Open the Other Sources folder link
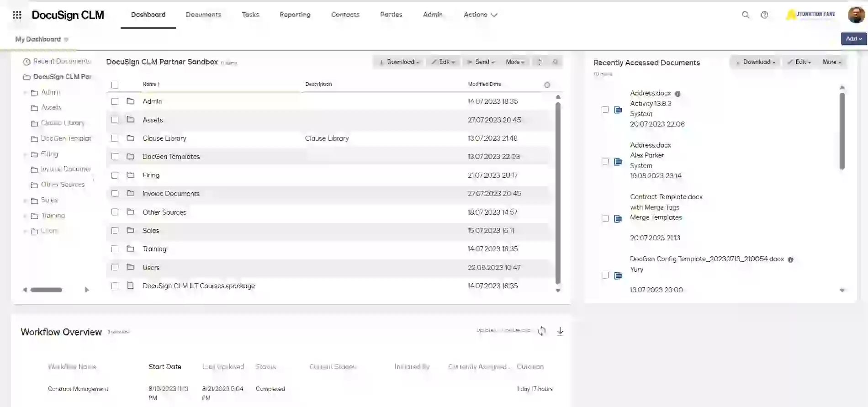868x407 pixels. [x=164, y=212]
